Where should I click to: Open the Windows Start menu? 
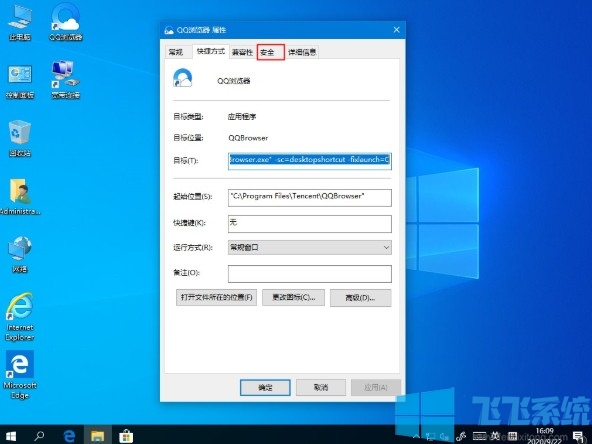pyautogui.click(x=11, y=436)
